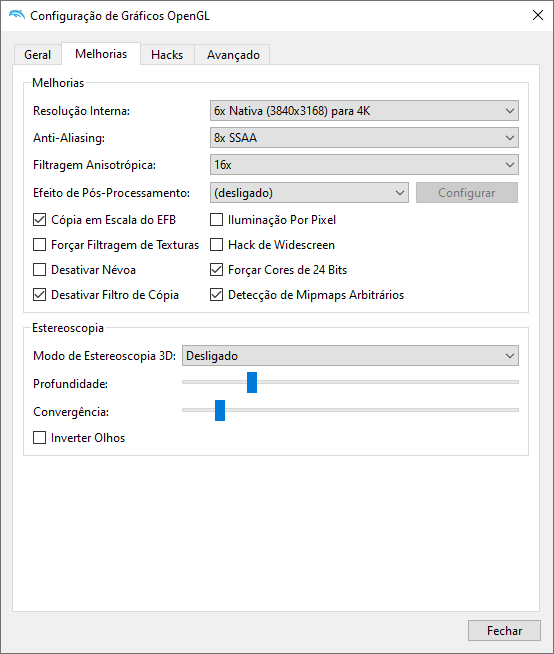Screen dimensions: 554x654
Task: Click the Anti-Aliasing label
Action: pos(69,138)
